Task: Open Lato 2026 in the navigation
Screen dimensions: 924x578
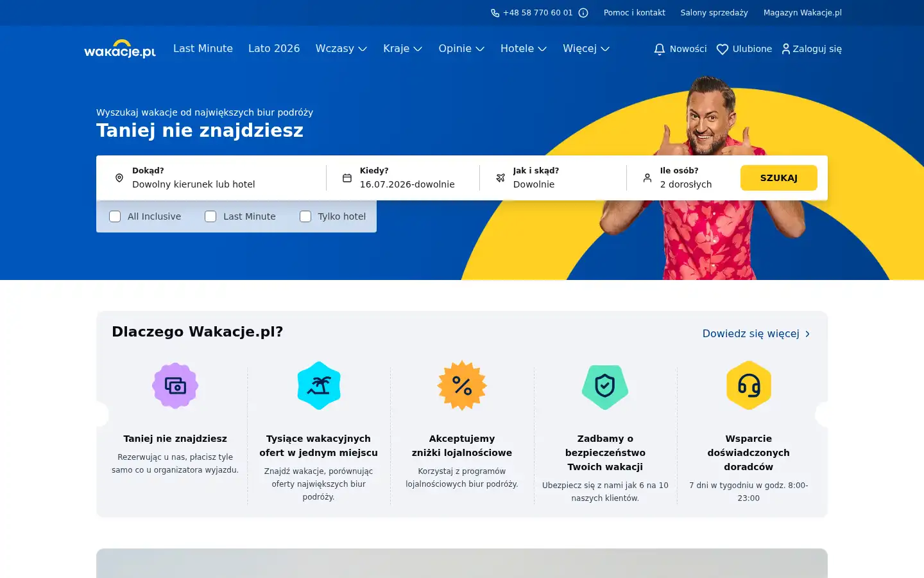Action: 274,49
